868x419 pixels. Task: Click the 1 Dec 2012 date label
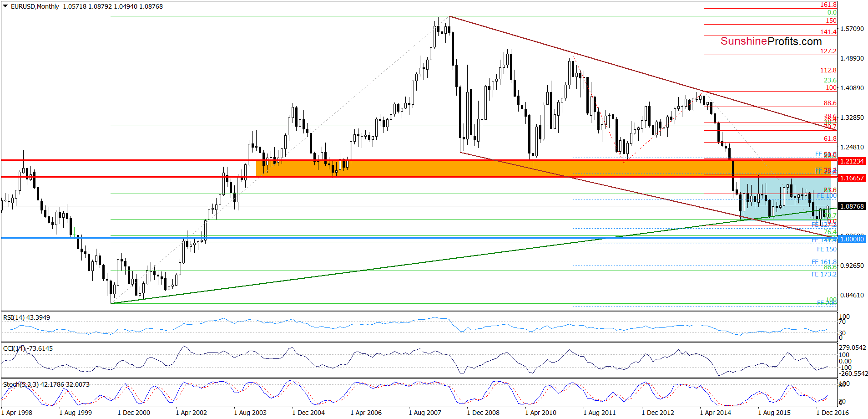(658, 413)
